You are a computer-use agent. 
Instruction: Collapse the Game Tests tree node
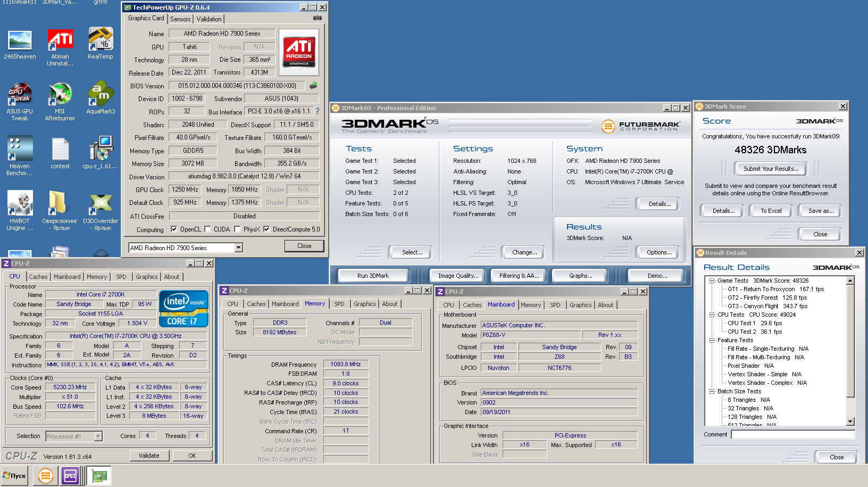click(x=712, y=280)
